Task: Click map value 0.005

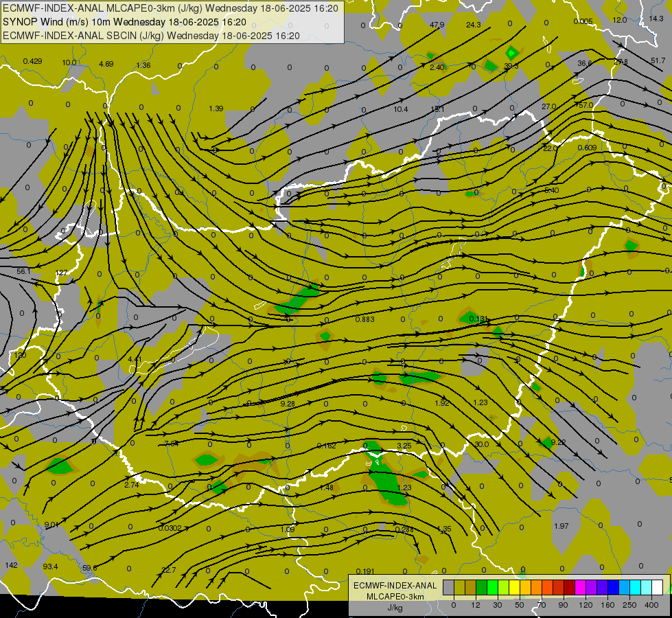Action: [583, 21]
